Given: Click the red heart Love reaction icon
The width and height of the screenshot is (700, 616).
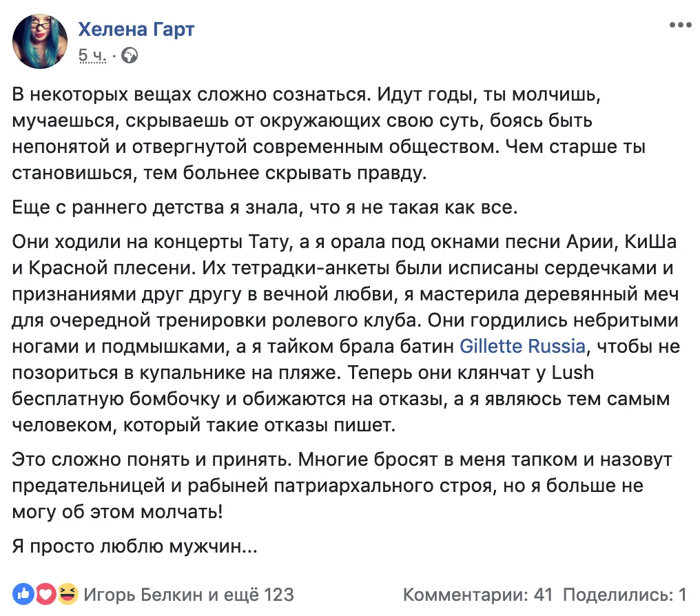Looking at the screenshot, I should [x=45, y=594].
